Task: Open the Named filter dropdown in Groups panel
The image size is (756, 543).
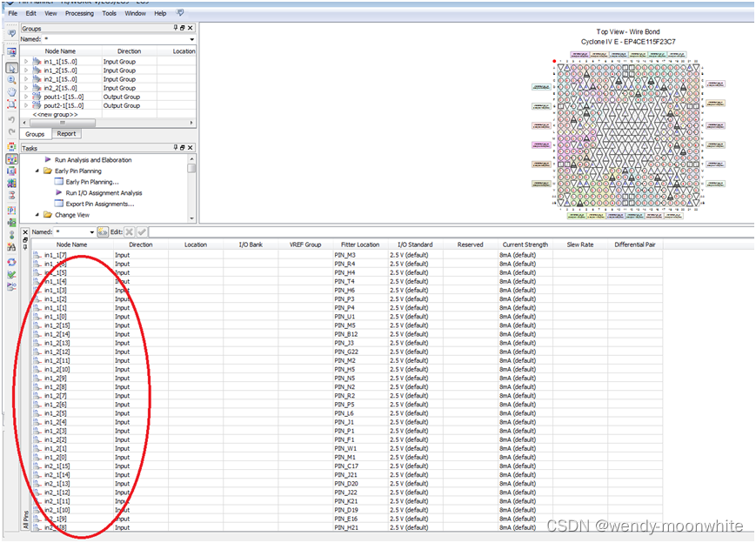Action: click(191, 39)
